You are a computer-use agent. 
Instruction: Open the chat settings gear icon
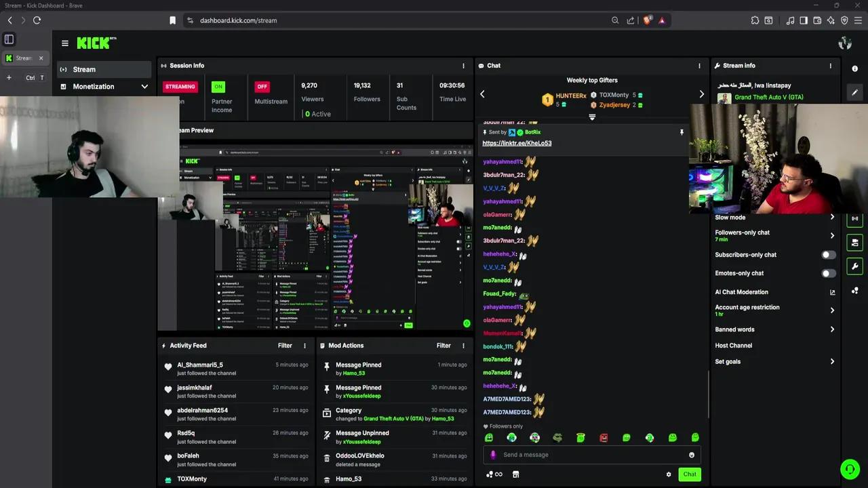point(669,474)
